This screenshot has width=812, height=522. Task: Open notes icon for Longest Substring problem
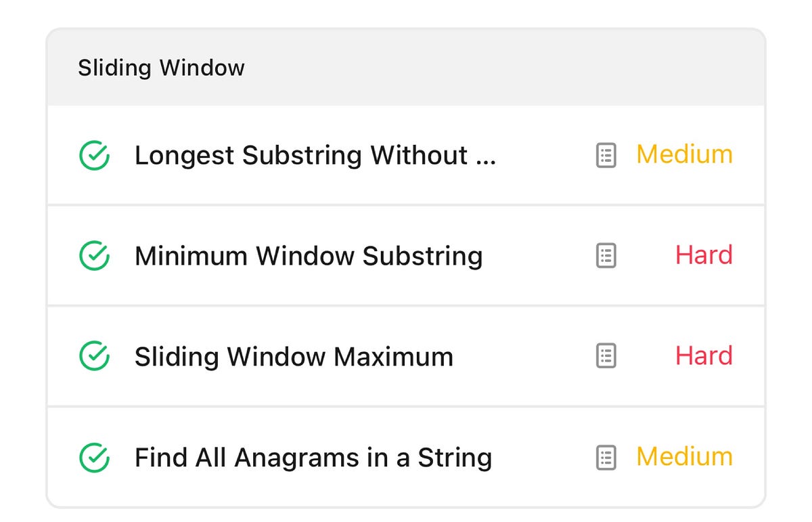606,154
